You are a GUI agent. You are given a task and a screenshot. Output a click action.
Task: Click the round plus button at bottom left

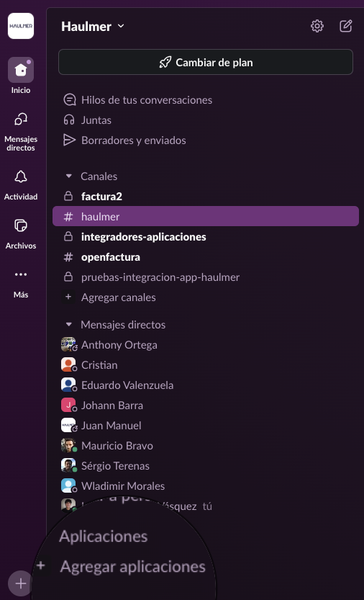20,583
